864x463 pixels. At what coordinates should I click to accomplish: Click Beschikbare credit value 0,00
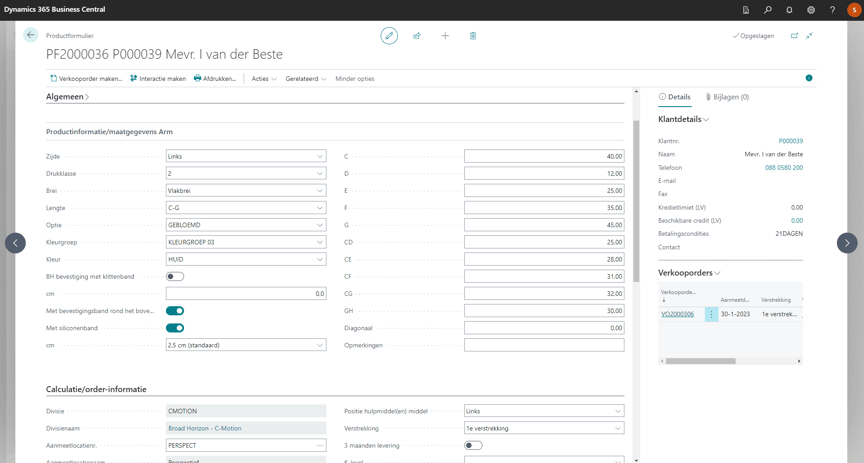(797, 220)
